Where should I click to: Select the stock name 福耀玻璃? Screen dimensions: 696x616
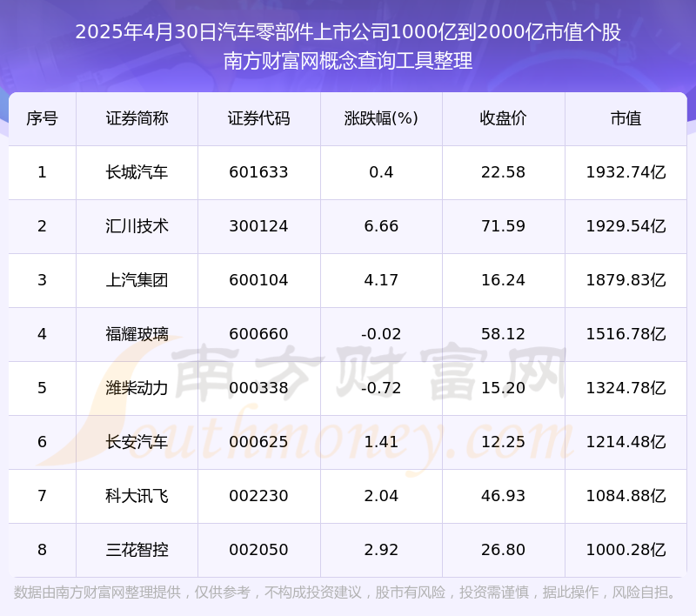[137, 334]
